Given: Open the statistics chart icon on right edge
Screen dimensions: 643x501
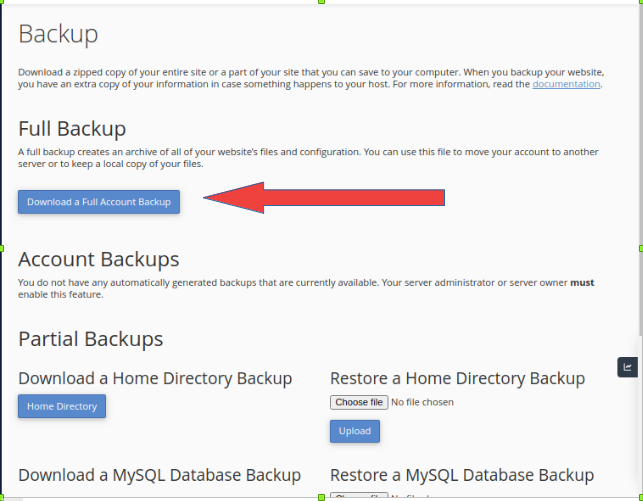Looking at the screenshot, I should point(627,367).
